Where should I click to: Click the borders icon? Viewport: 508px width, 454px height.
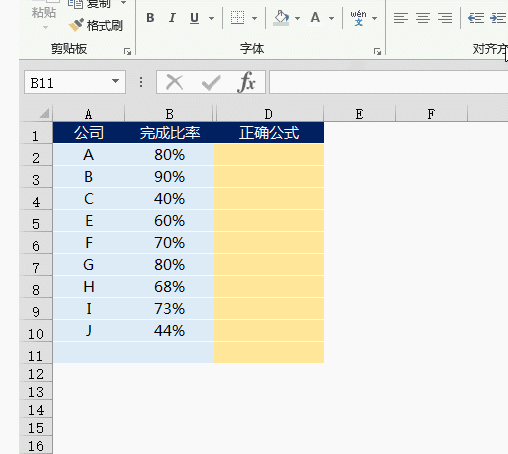pyautogui.click(x=237, y=18)
